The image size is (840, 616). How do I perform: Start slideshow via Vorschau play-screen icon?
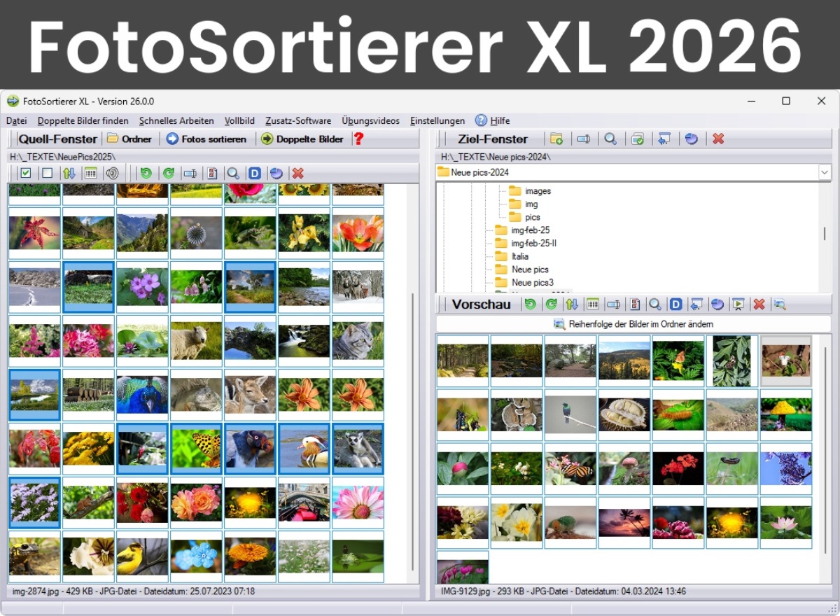coord(737,304)
